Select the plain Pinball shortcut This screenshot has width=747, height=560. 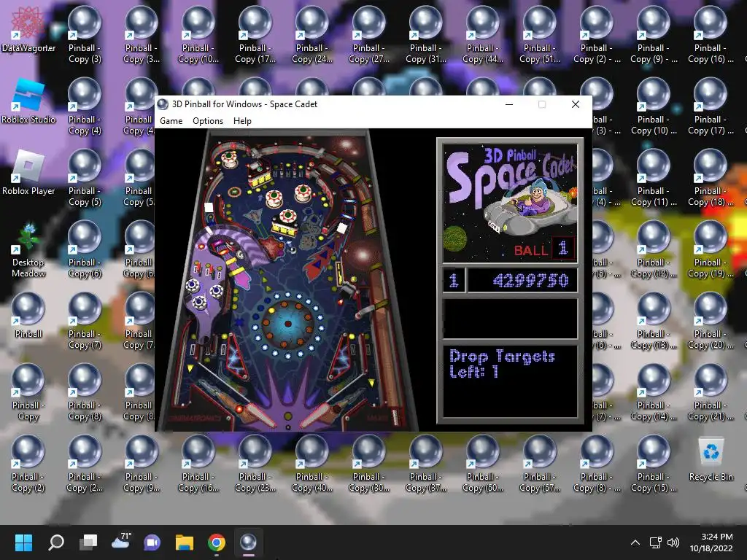[x=28, y=315]
